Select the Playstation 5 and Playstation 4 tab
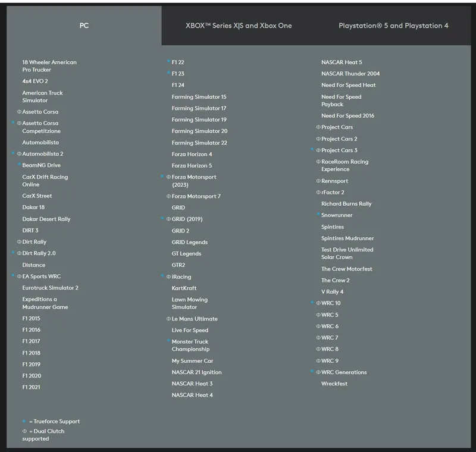 (393, 26)
